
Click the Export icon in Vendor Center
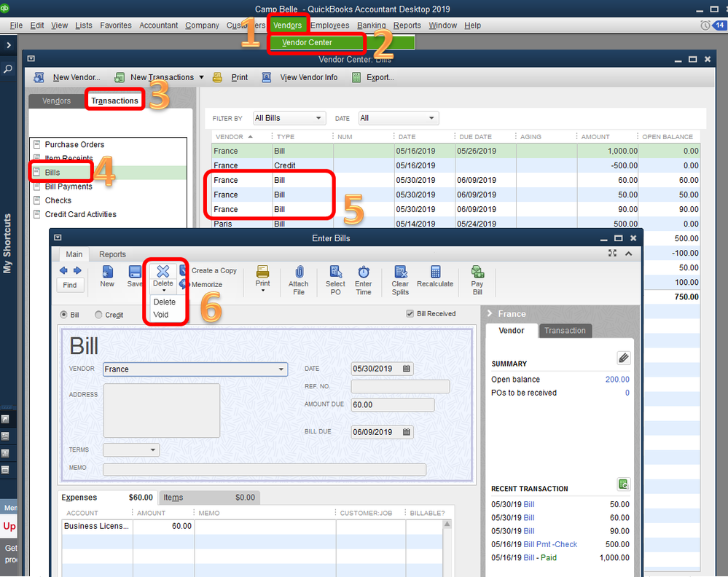click(x=356, y=77)
